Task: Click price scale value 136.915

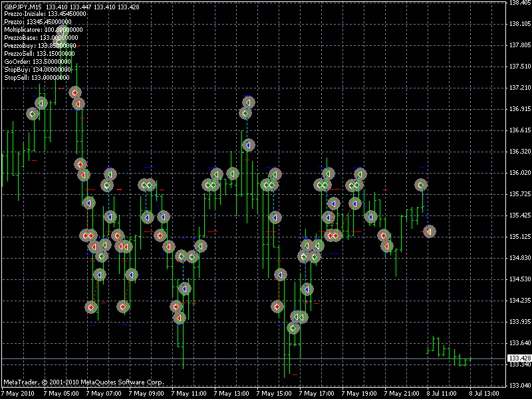Action: (x=519, y=109)
